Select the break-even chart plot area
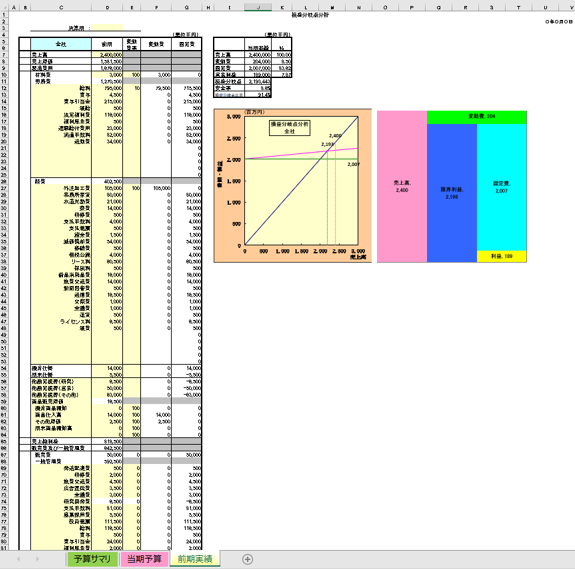The image size is (575, 569). 301,180
